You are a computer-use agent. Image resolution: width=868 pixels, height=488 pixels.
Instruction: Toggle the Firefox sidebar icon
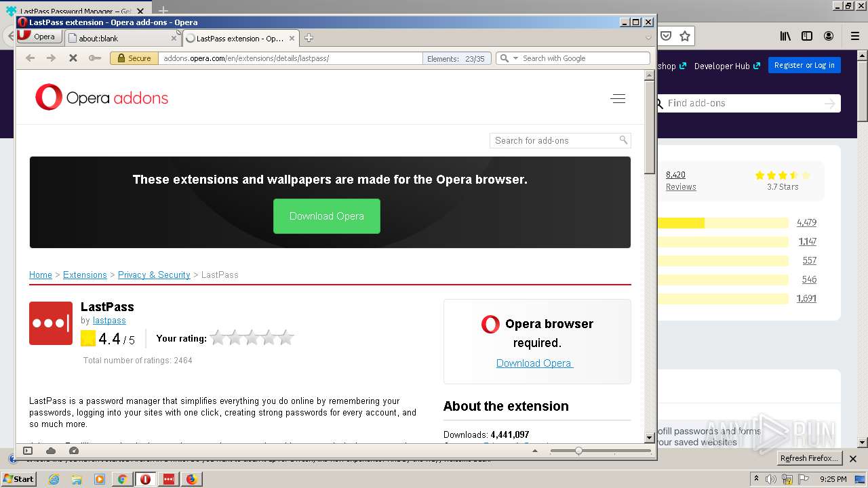pos(807,36)
